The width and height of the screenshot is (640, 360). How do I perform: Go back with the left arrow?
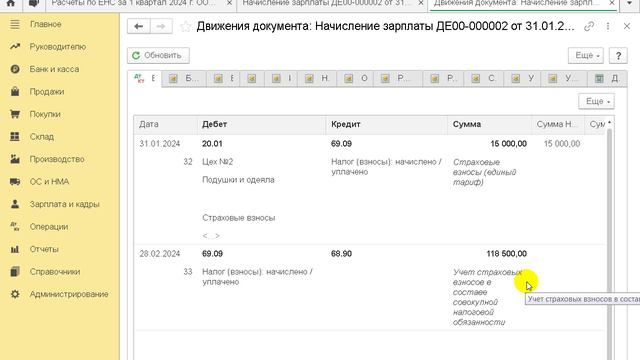(x=139, y=27)
